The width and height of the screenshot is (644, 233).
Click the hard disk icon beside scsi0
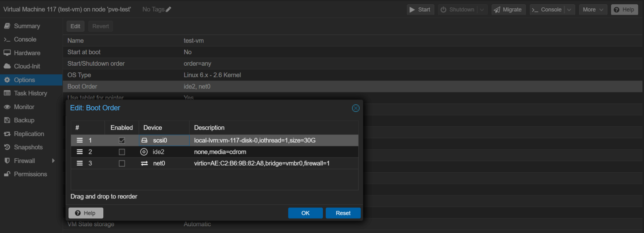pyautogui.click(x=144, y=140)
